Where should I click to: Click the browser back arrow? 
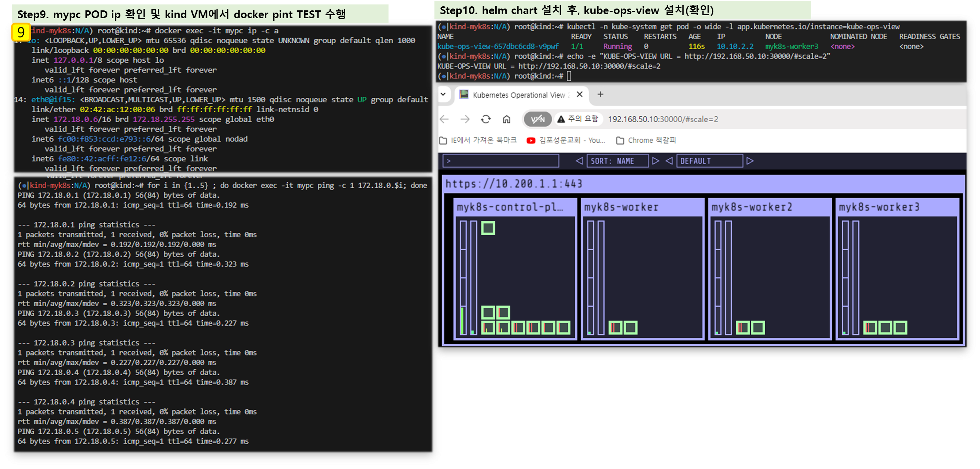[444, 119]
